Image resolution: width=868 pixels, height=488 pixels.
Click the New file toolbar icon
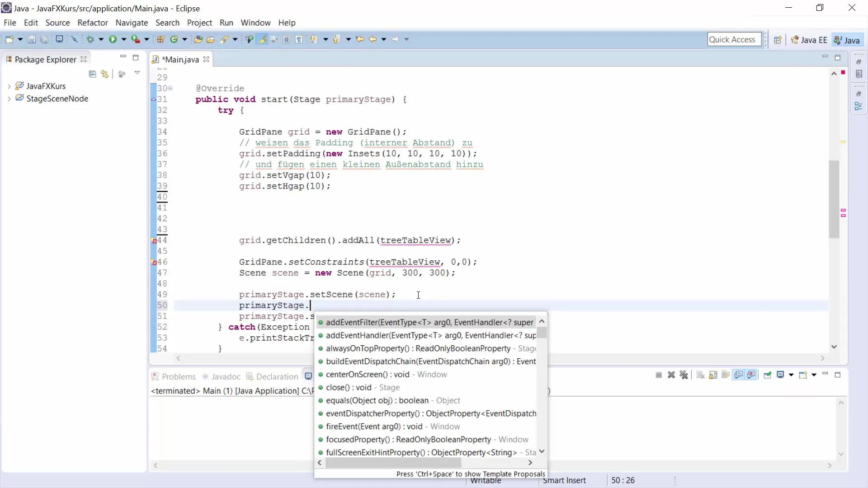[9, 39]
